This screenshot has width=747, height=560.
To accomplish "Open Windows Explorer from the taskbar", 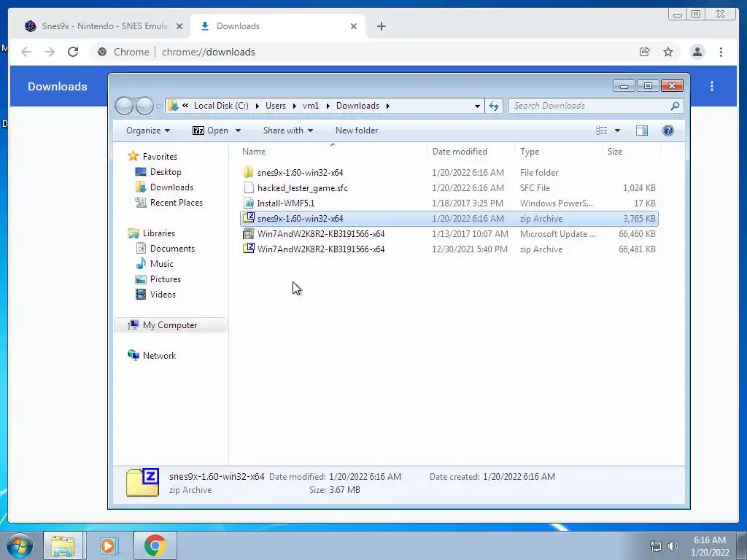I will pos(63,545).
